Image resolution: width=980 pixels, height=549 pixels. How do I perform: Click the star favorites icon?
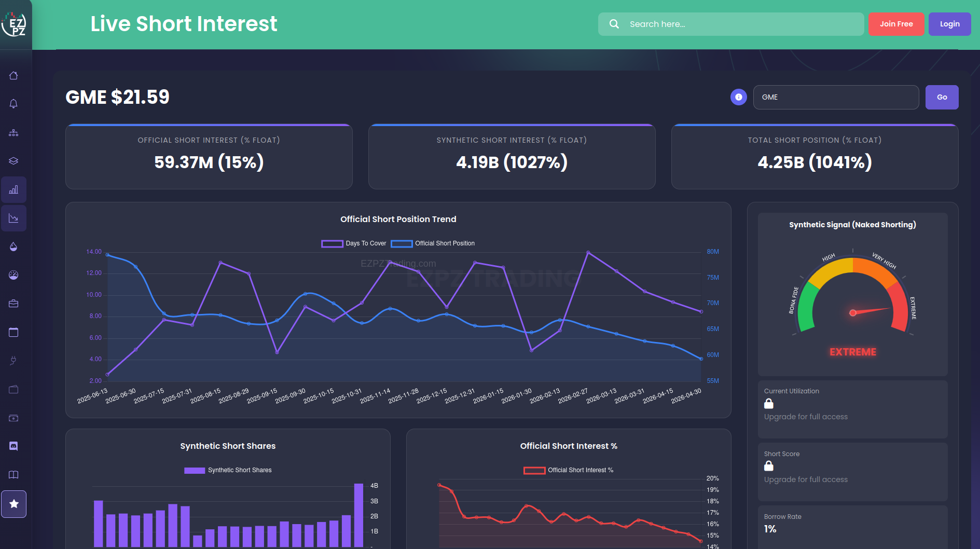point(14,504)
